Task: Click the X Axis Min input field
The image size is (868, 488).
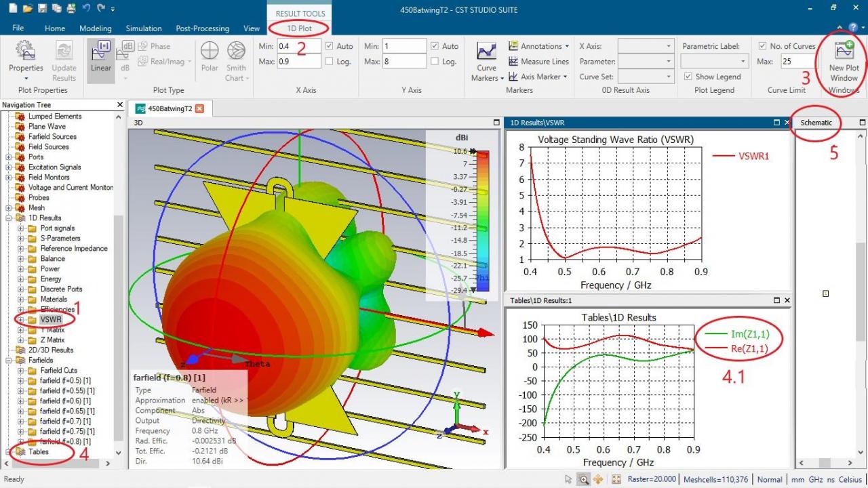Action: 298,46
